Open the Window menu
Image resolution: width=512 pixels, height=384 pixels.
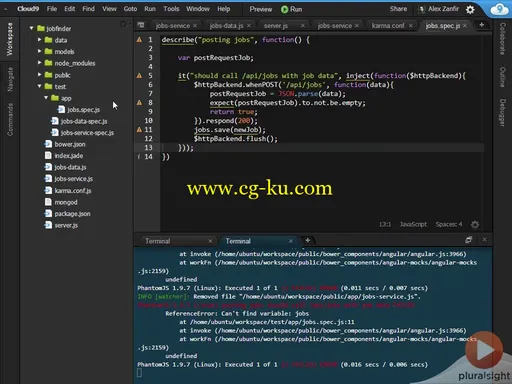pos(198,9)
